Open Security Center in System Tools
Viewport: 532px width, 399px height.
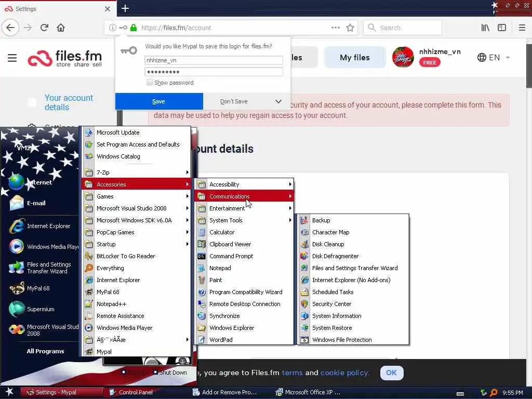coord(353,304)
